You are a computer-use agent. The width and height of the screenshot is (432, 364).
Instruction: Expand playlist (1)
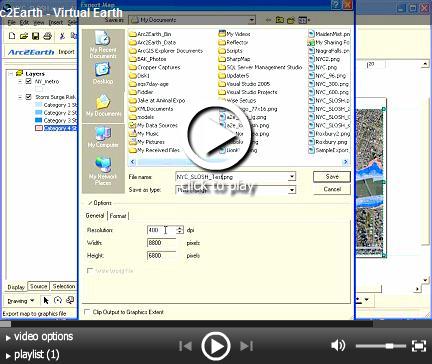tap(32, 354)
